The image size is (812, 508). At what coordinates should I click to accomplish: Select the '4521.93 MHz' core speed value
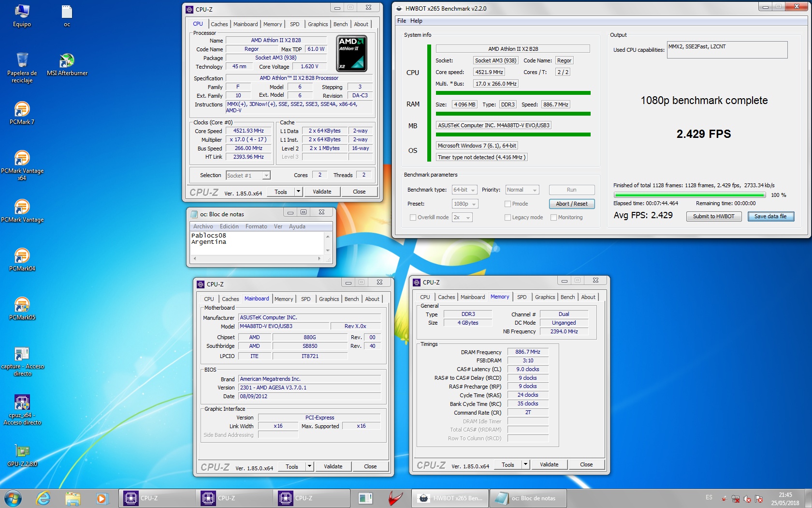[x=249, y=131]
